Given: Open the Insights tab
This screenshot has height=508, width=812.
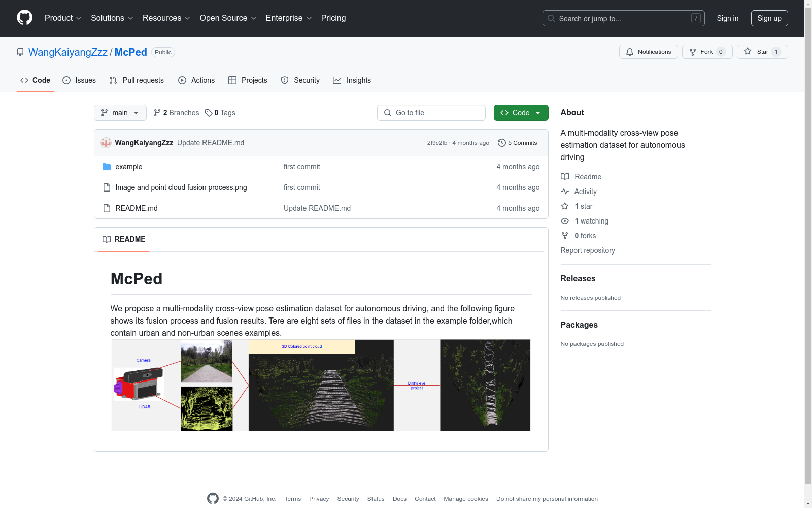Looking at the screenshot, I should tap(352, 80).
